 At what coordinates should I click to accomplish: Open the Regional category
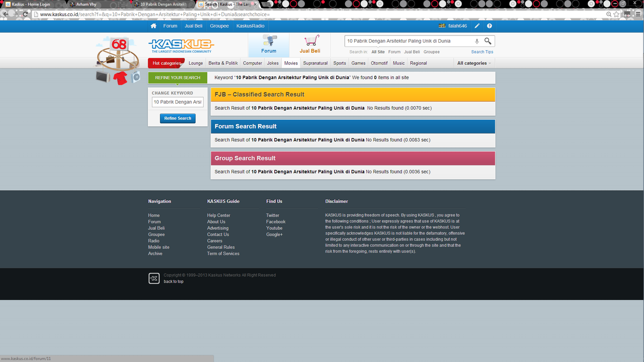(x=418, y=63)
